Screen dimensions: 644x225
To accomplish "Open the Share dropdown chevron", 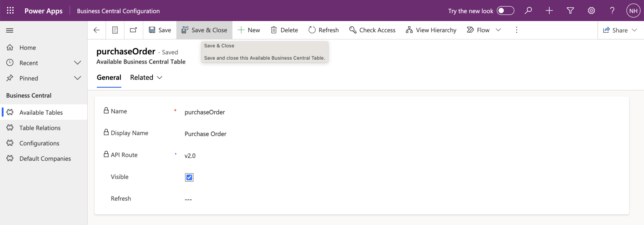I will pos(634,30).
